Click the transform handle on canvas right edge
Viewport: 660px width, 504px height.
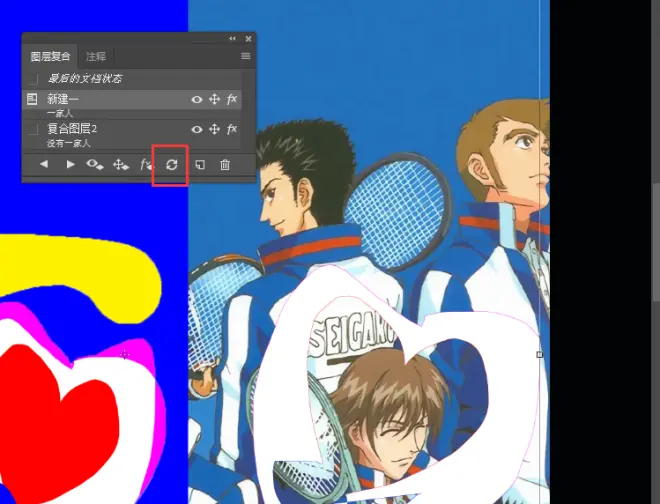pos(540,355)
